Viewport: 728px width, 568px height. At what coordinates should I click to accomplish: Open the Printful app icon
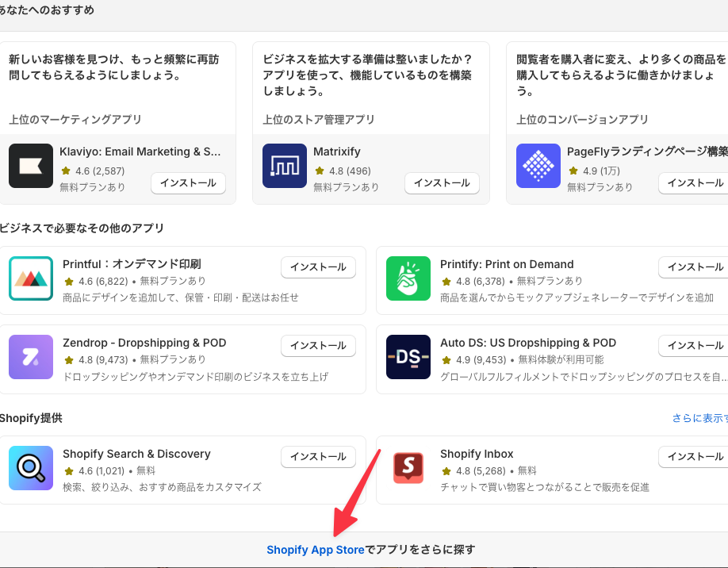pyautogui.click(x=31, y=278)
